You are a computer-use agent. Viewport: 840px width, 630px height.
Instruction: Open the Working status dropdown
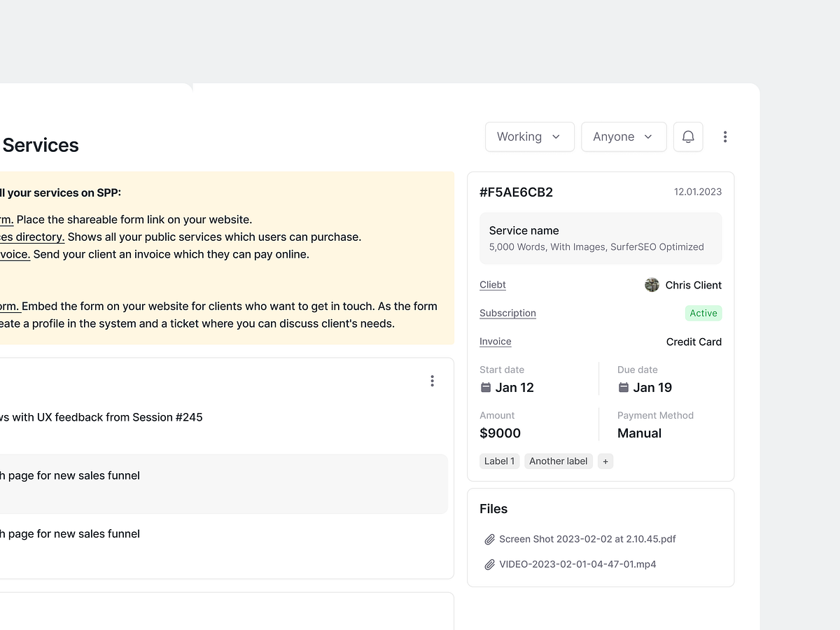(x=529, y=136)
